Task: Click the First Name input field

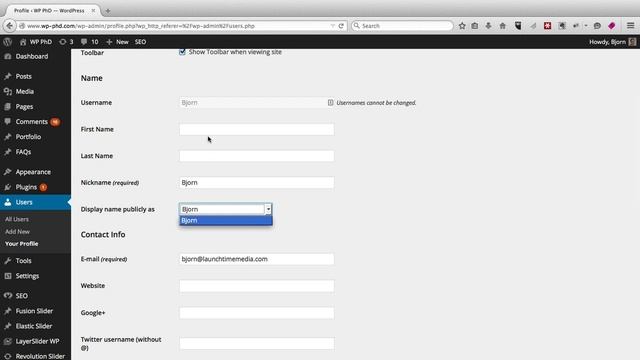Action: point(256,129)
